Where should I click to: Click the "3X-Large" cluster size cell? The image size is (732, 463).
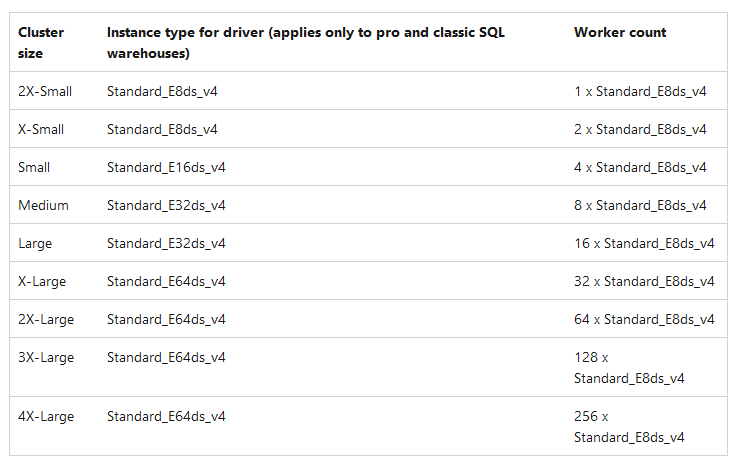[x=46, y=357]
